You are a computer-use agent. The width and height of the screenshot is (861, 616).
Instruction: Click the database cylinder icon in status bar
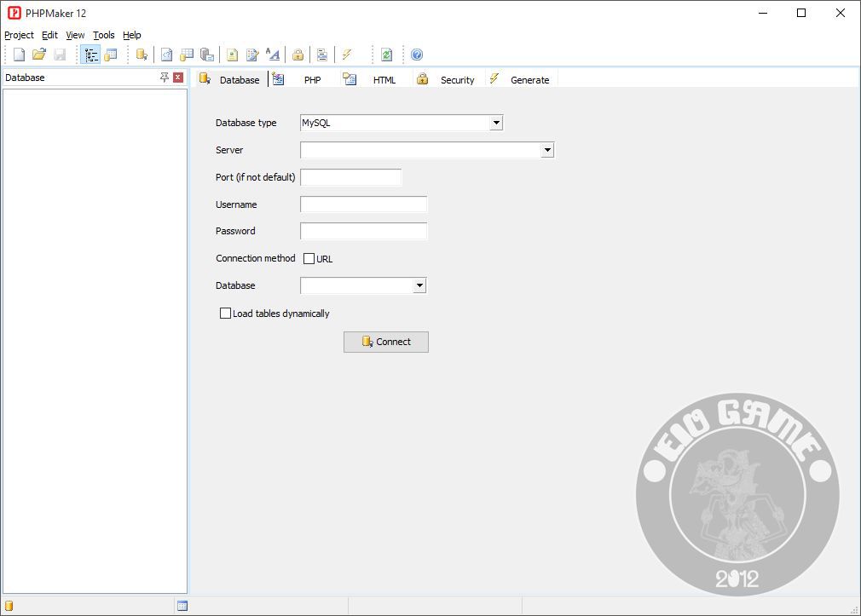pos(9,606)
